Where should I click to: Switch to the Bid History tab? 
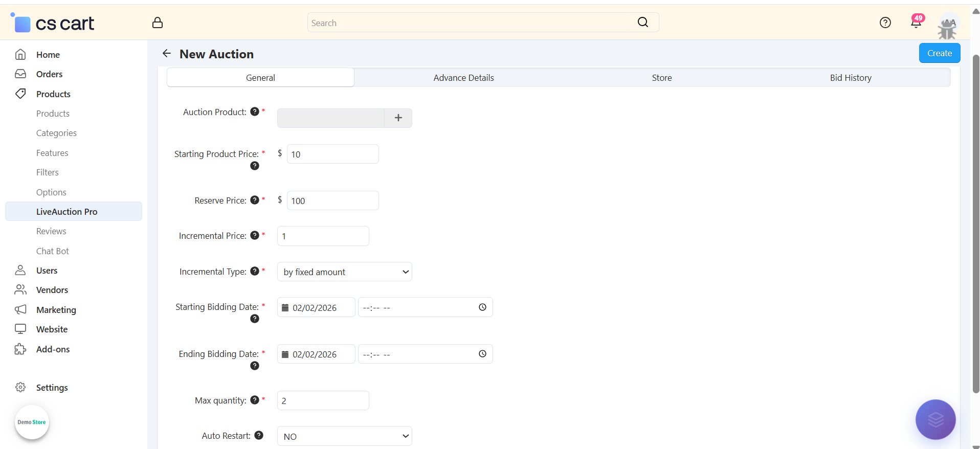coord(850,78)
